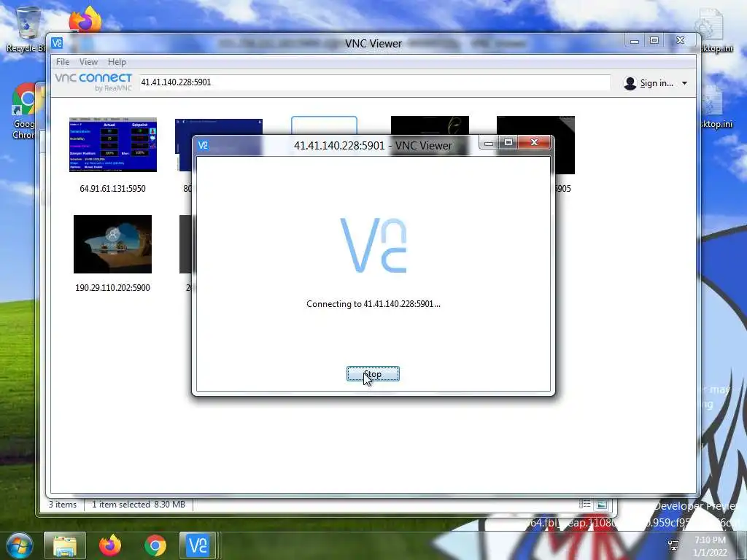Minimize the connecting dialog window
Image resolution: width=747 pixels, height=560 pixels.
click(x=489, y=143)
